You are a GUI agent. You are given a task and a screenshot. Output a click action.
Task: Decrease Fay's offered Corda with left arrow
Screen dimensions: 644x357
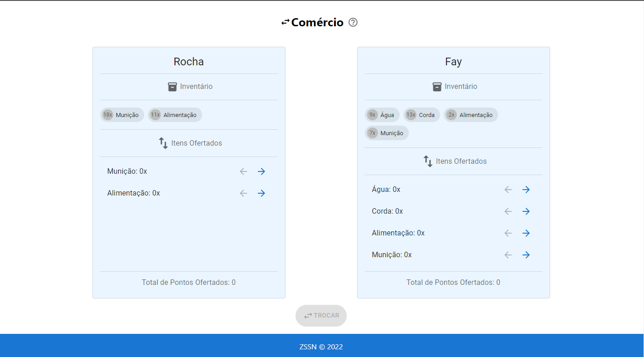click(508, 211)
